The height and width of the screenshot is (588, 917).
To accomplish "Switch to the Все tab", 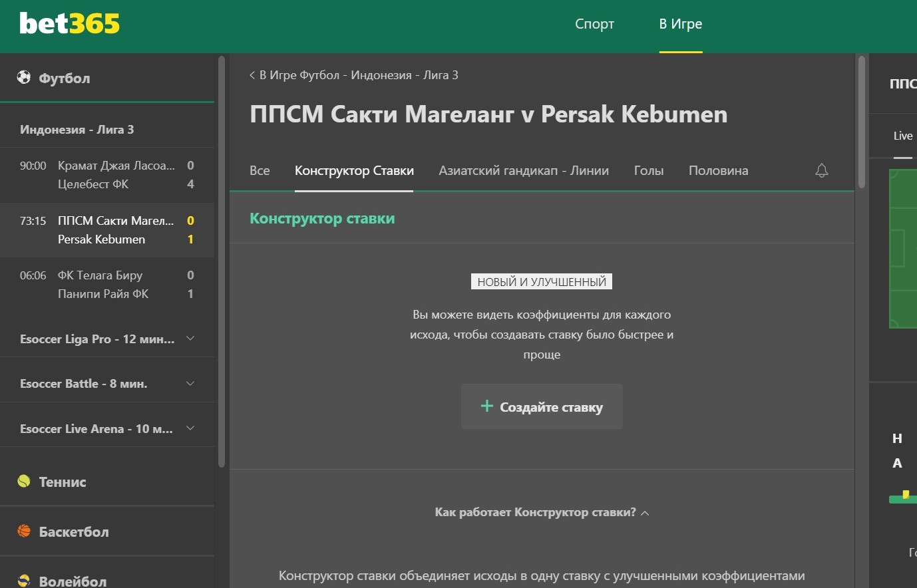I will [x=260, y=171].
